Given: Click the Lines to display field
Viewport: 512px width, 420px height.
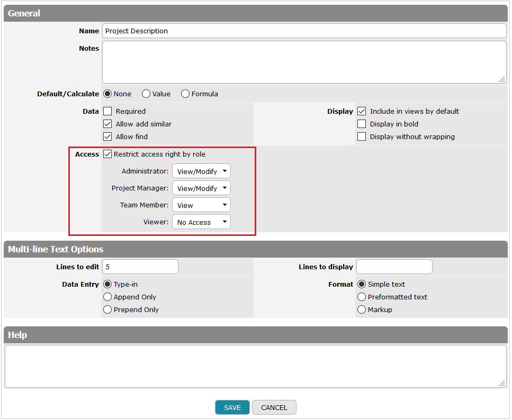Looking at the screenshot, I should tap(394, 267).
